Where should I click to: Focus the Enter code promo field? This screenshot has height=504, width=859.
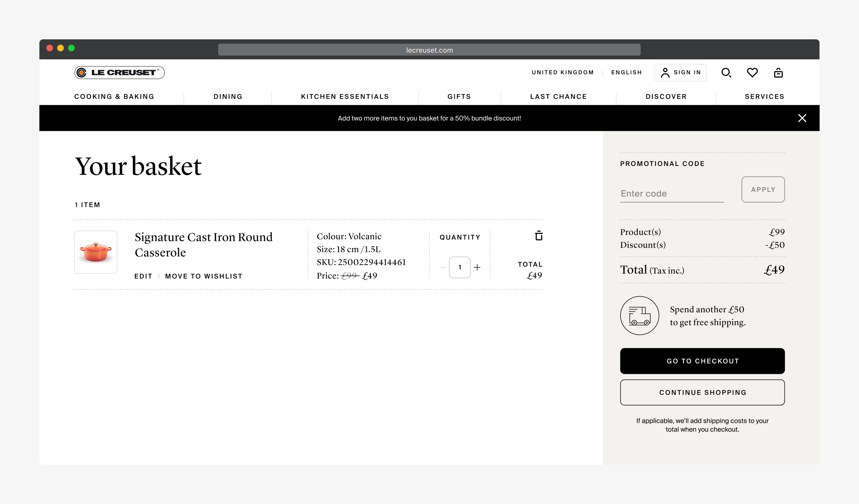click(x=672, y=193)
